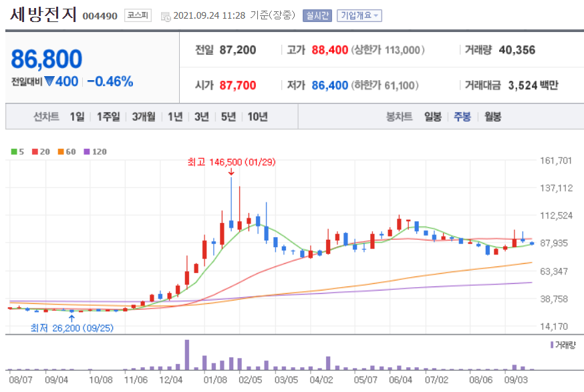
Task: Select the 3개월 line chart period
Action: (144, 117)
